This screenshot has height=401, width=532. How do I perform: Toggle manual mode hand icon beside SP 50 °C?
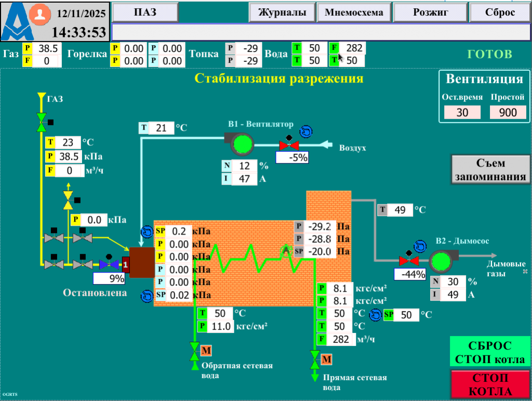376,315
